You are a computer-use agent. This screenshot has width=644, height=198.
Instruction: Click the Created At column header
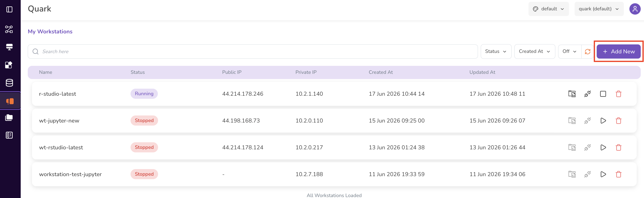[381, 72]
